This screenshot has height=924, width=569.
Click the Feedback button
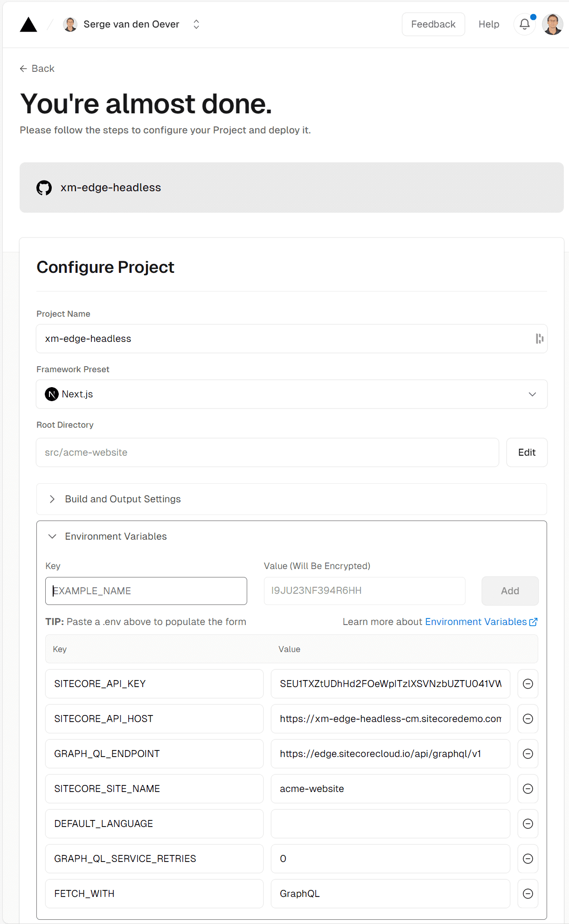[x=433, y=24]
